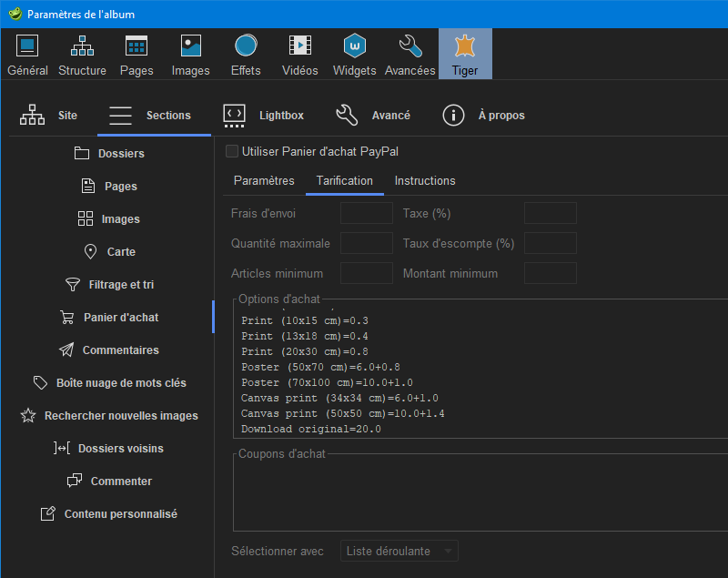Open the Widgets settings icon
728x578 pixels.
[x=354, y=54]
